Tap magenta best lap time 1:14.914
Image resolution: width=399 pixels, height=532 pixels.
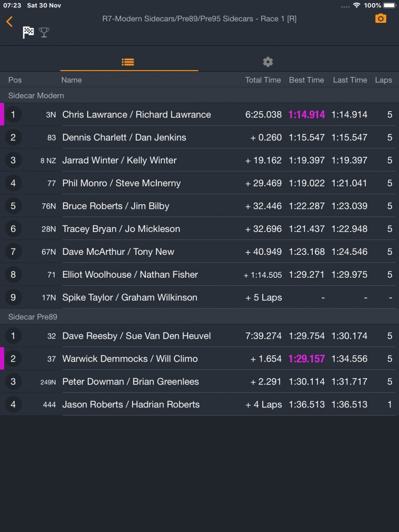(306, 114)
